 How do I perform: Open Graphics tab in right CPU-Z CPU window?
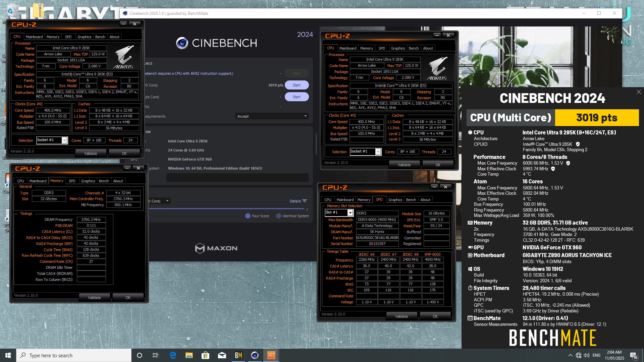pos(398,48)
